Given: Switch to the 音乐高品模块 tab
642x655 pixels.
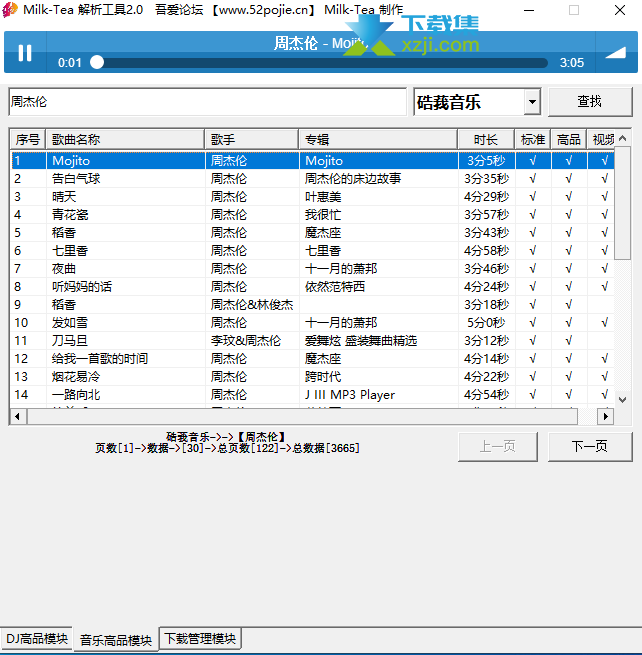Looking at the screenshot, I should [116, 640].
